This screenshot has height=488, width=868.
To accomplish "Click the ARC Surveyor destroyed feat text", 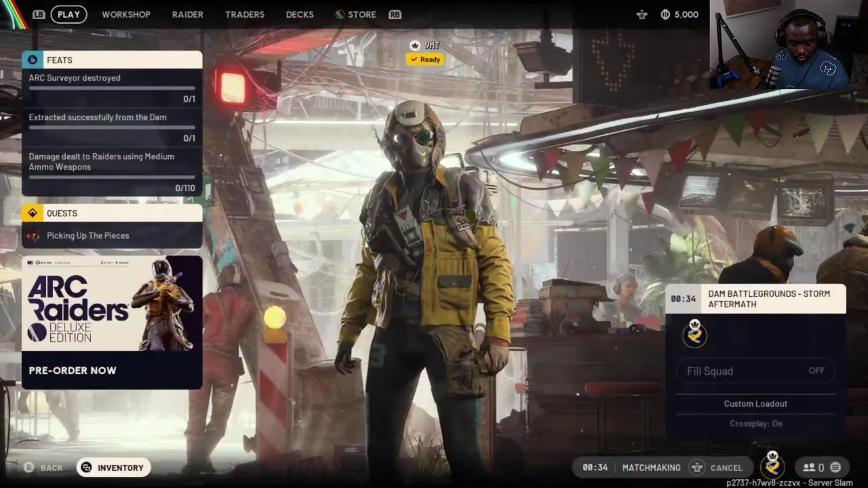I will pyautogui.click(x=75, y=78).
